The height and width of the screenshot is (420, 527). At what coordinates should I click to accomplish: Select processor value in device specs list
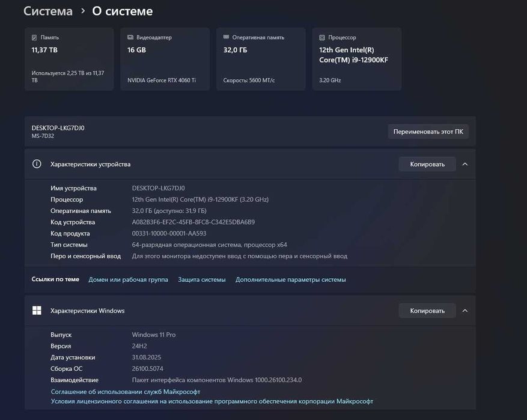coord(200,199)
